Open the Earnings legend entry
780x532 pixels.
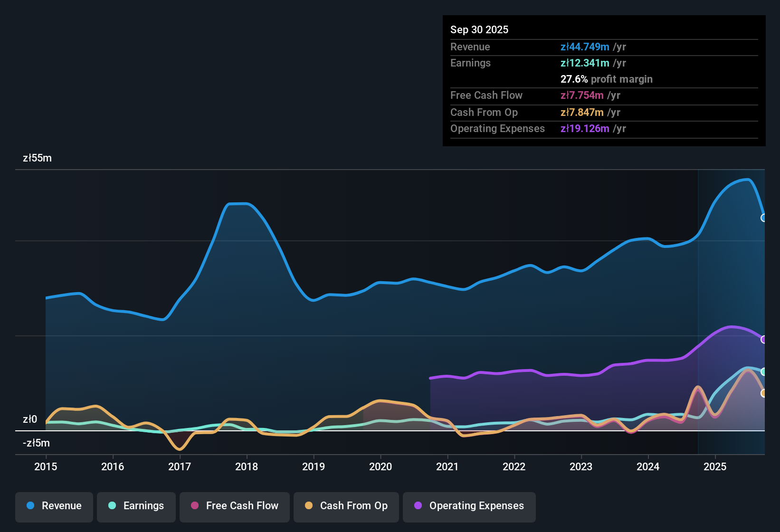(136, 506)
